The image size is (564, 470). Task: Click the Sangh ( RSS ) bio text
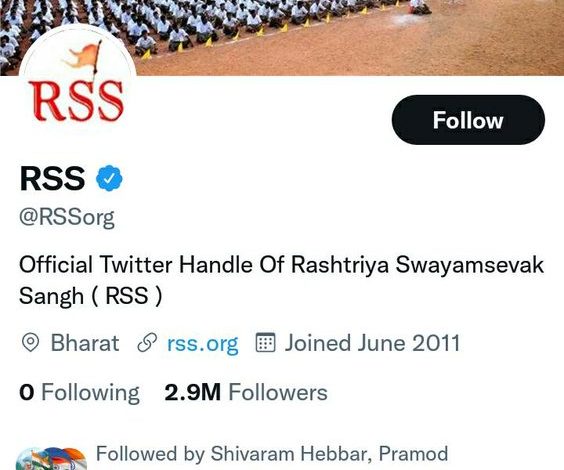tap(90, 296)
